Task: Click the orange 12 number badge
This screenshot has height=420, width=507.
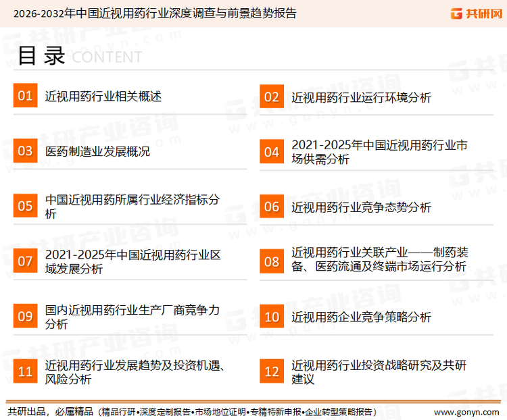Action: pos(271,371)
